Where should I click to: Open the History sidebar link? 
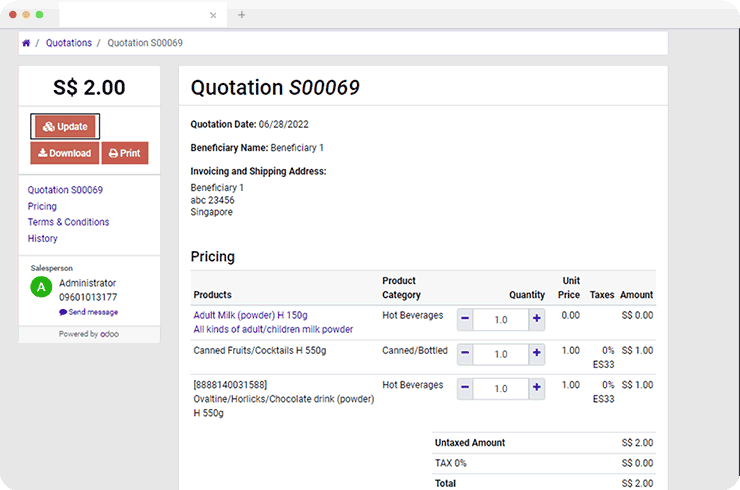[42, 238]
